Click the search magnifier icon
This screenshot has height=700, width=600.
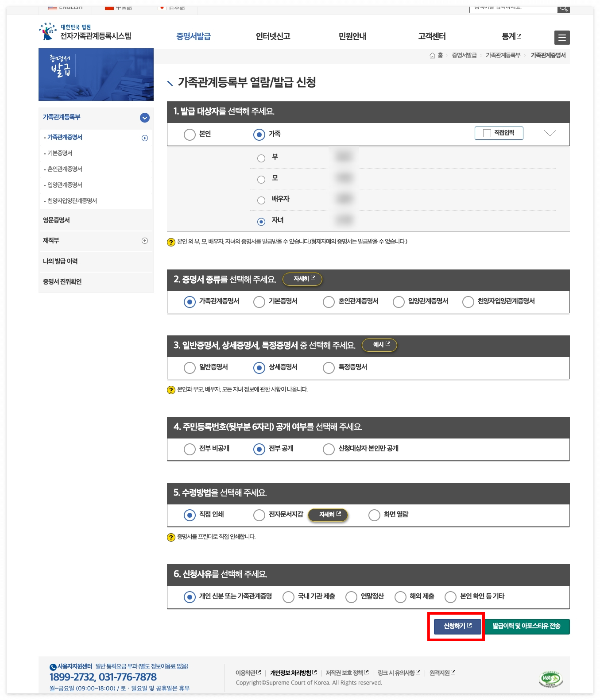point(563,8)
